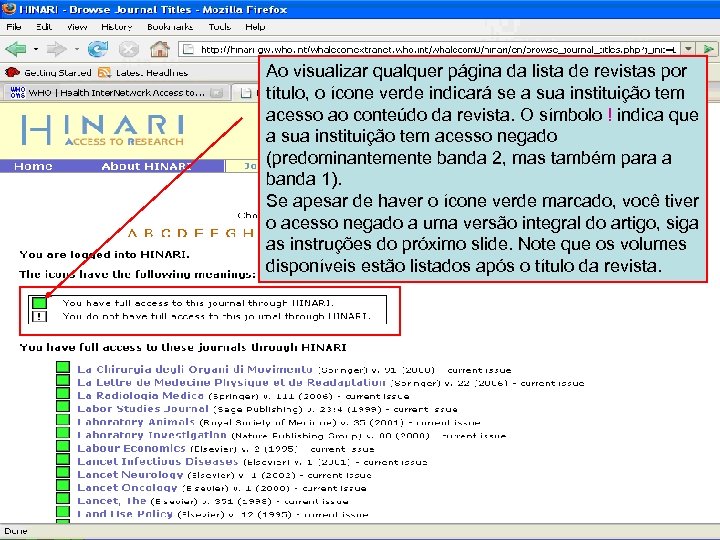Image resolution: width=720 pixels, height=540 pixels.
Task: Open Lancet Oncology journal link
Action: [x=127, y=488]
